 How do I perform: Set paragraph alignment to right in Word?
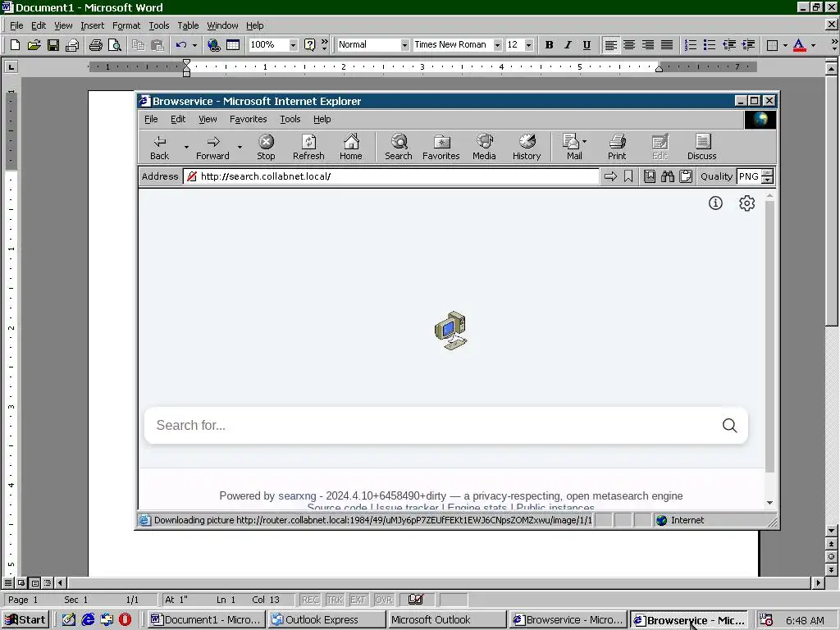tap(648, 45)
